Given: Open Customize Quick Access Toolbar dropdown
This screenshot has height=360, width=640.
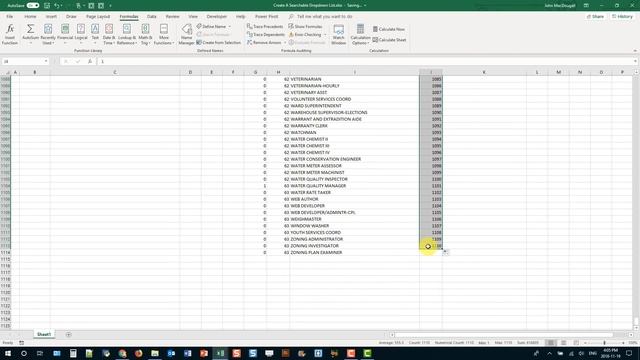Looking at the screenshot, I should tap(110, 5).
